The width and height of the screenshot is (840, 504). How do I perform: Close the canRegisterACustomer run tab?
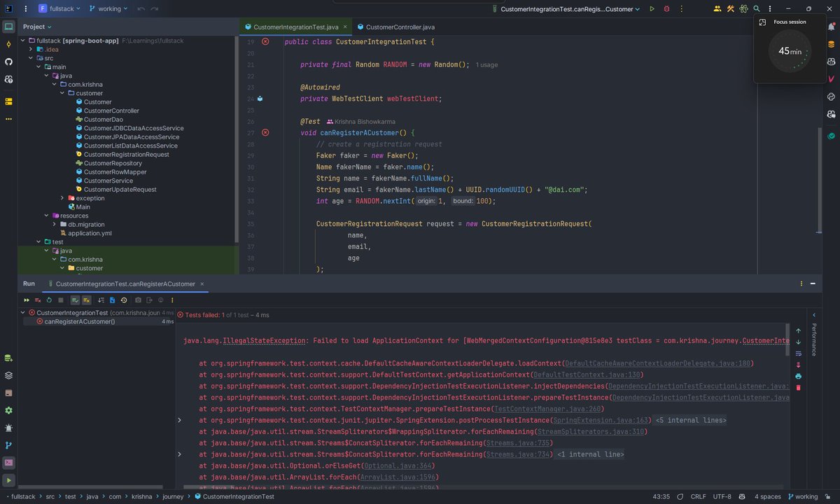203,283
